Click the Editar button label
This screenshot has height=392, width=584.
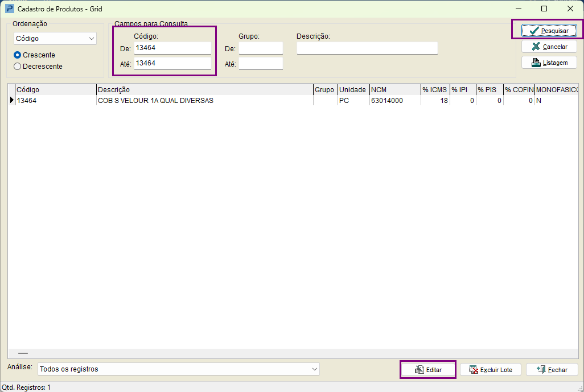pos(434,370)
